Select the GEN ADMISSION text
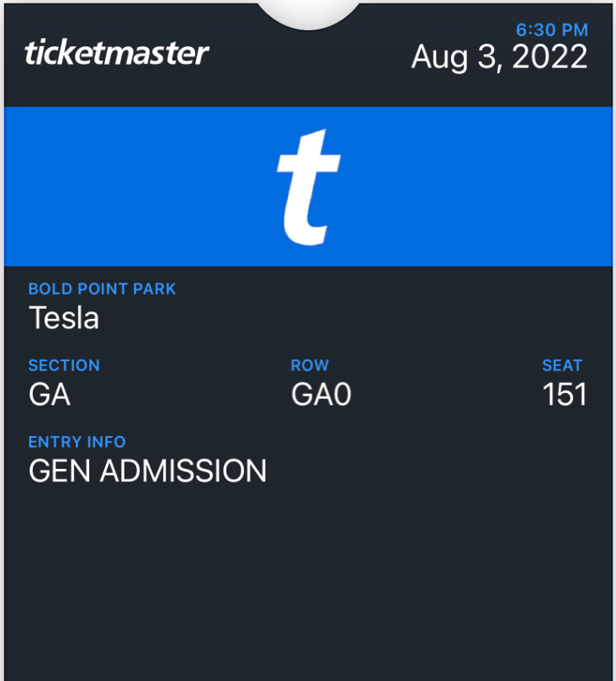 tap(147, 471)
